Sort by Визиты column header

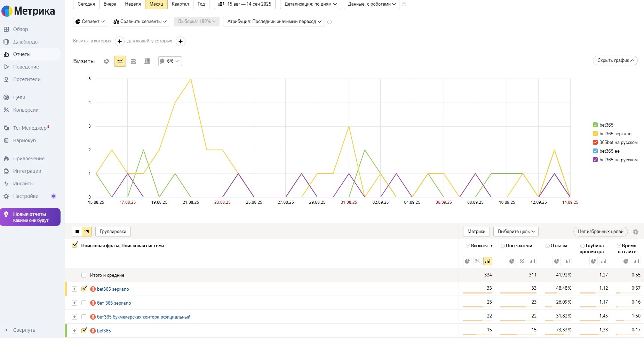tap(479, 246)
